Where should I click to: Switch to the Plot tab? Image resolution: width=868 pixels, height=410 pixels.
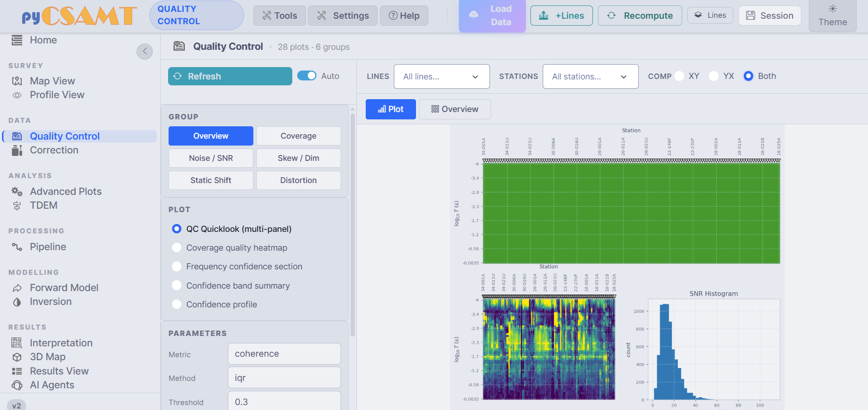pyautogui.click(x=391, y=109)
